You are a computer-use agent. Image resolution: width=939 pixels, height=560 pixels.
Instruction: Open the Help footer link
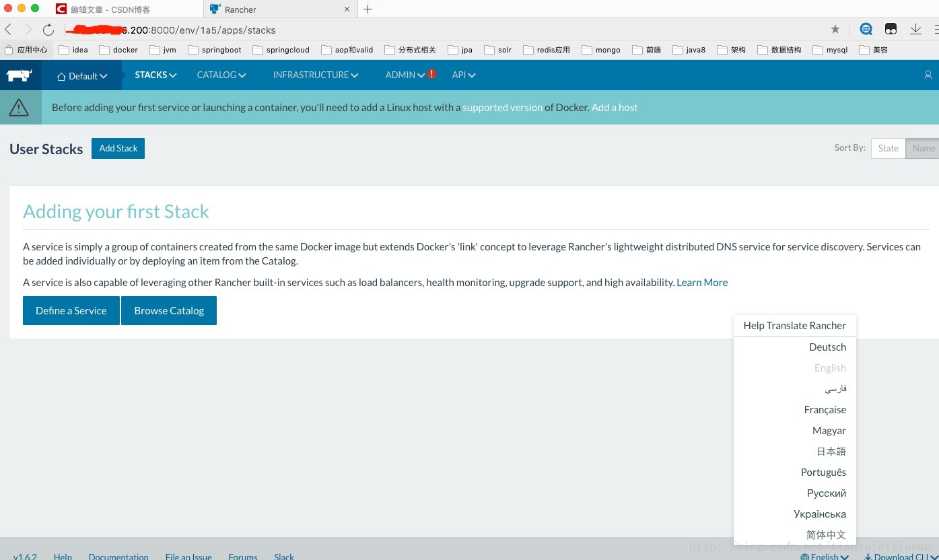[63, 557]
